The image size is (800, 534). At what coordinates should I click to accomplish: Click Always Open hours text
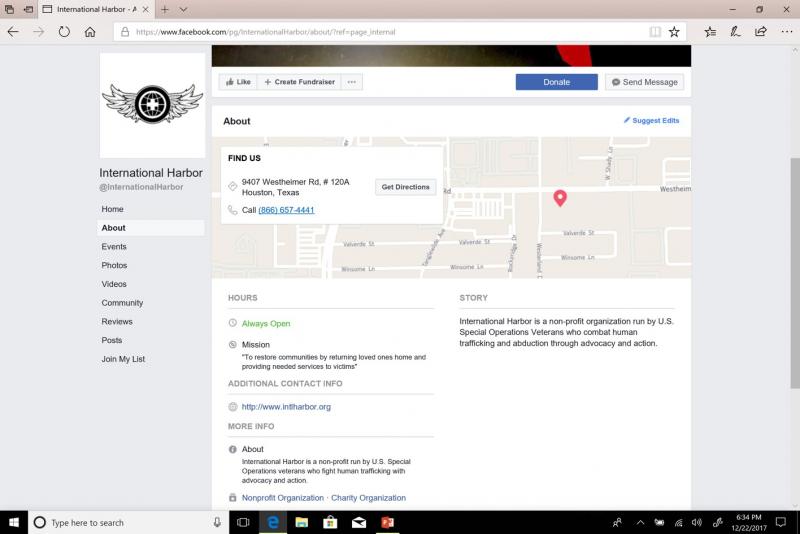[266, 323]
